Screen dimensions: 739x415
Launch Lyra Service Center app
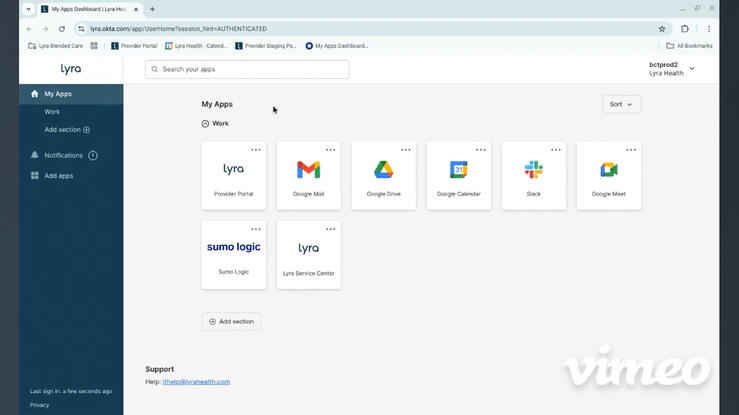click(308, 255)
